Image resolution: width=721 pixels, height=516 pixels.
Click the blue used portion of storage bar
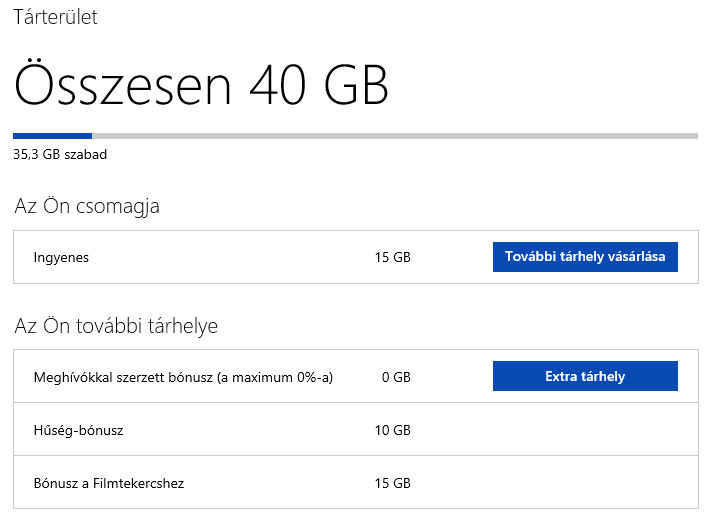coord(52,135)
